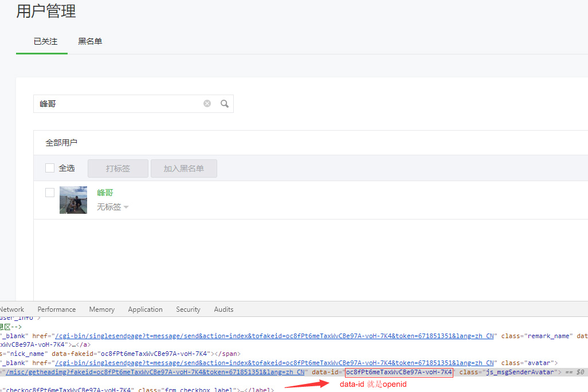Click the js_msgSenderAvatar class value

click(x=520, y=372)
